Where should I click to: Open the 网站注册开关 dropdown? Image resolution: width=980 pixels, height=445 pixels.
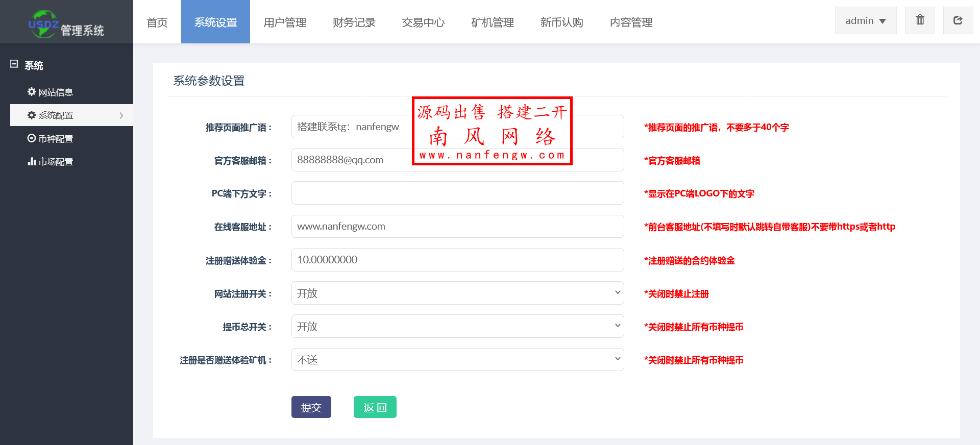click(457, 293)
